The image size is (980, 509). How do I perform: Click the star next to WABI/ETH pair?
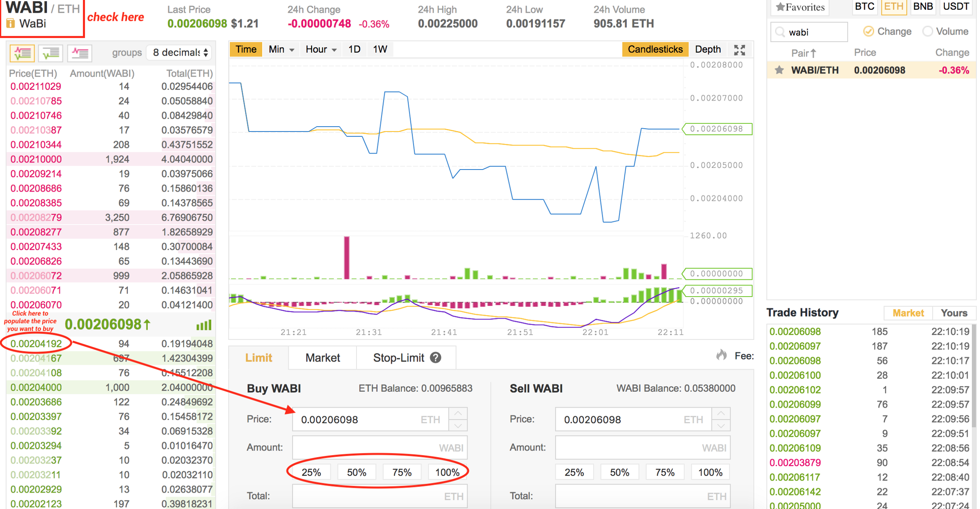click(779, 70)
